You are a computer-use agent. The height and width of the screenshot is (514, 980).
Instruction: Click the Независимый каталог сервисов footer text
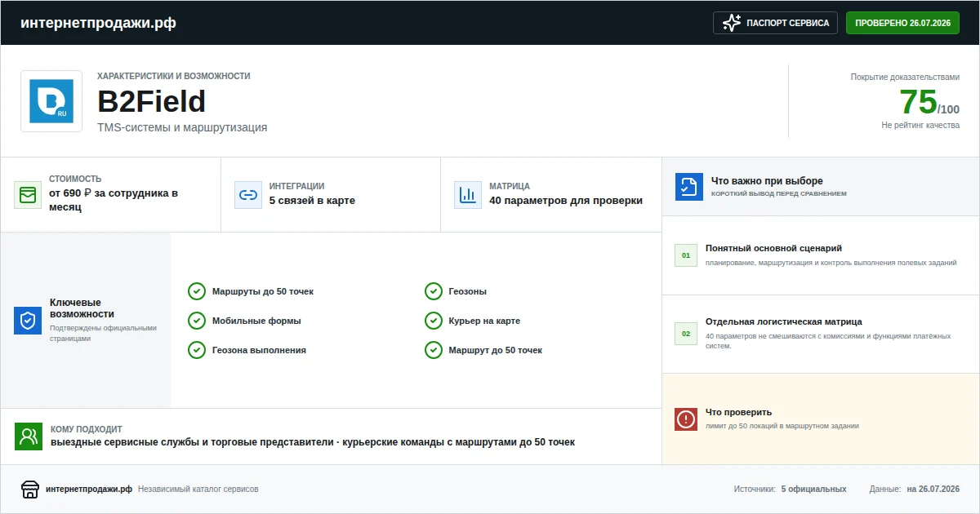198,490
